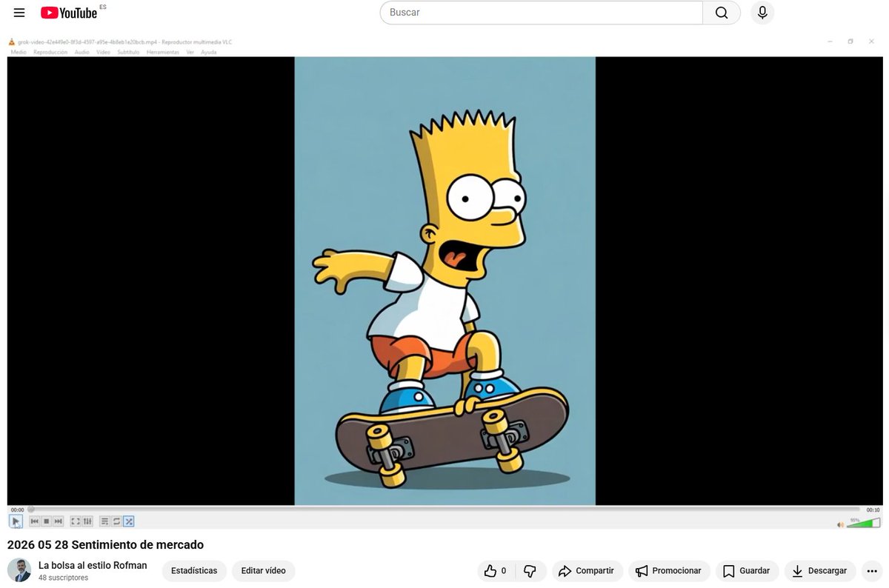Click VLC next track button
The width and height of the screenshot is (889, 588).
[58, 521]
